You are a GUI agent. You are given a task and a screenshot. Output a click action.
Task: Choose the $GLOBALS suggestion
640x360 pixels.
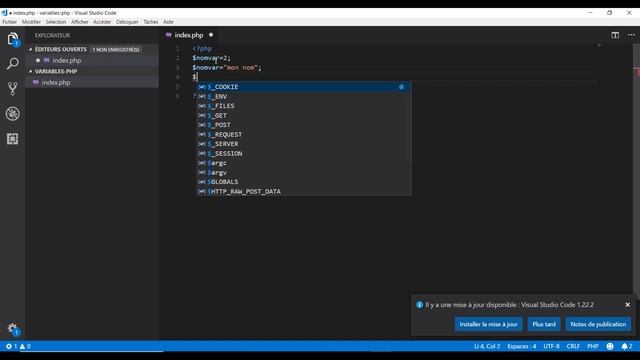(x=304, y=182)
